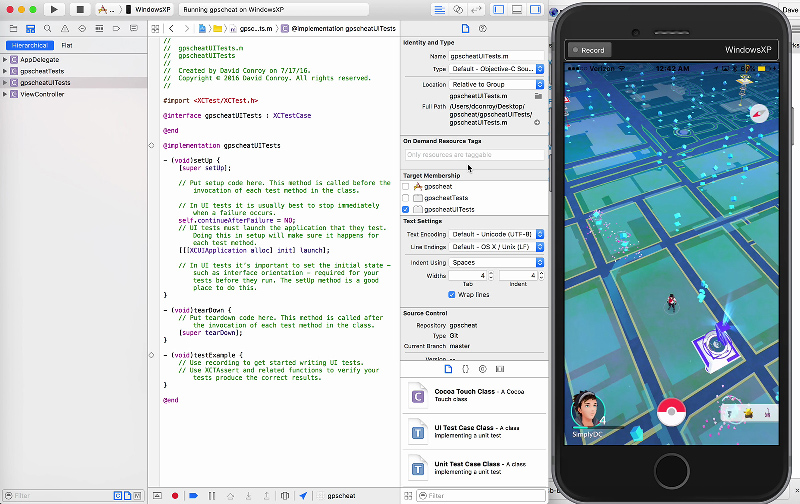
Task: Click the red record UI test button
Action: (x=175, y=495)
